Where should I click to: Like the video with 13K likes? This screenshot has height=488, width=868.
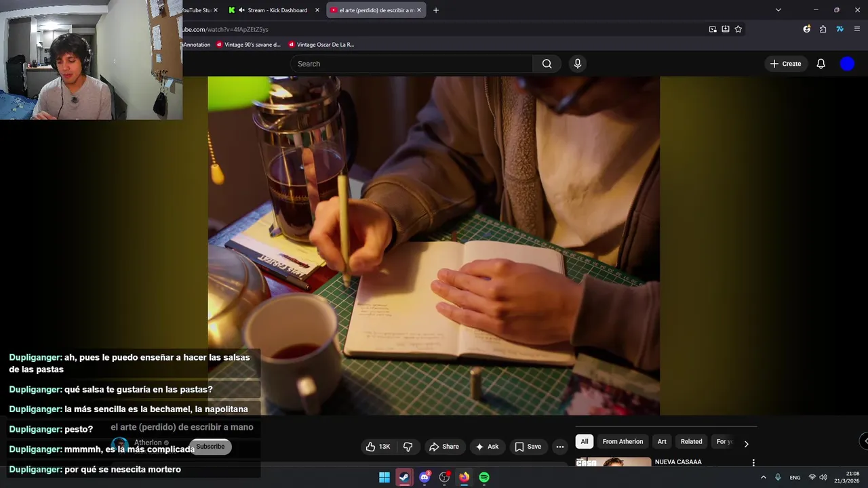point(378,447)
